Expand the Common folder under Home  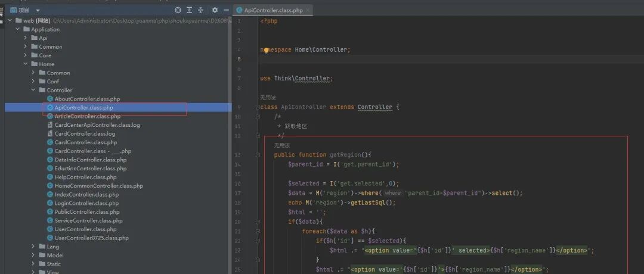(x=33, y=73)
